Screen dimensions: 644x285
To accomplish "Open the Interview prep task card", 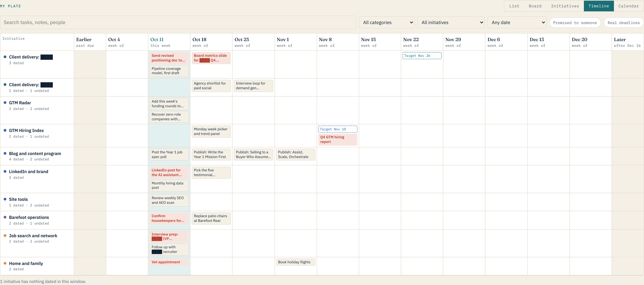I will pyautogui.click(x=169, y=236).
